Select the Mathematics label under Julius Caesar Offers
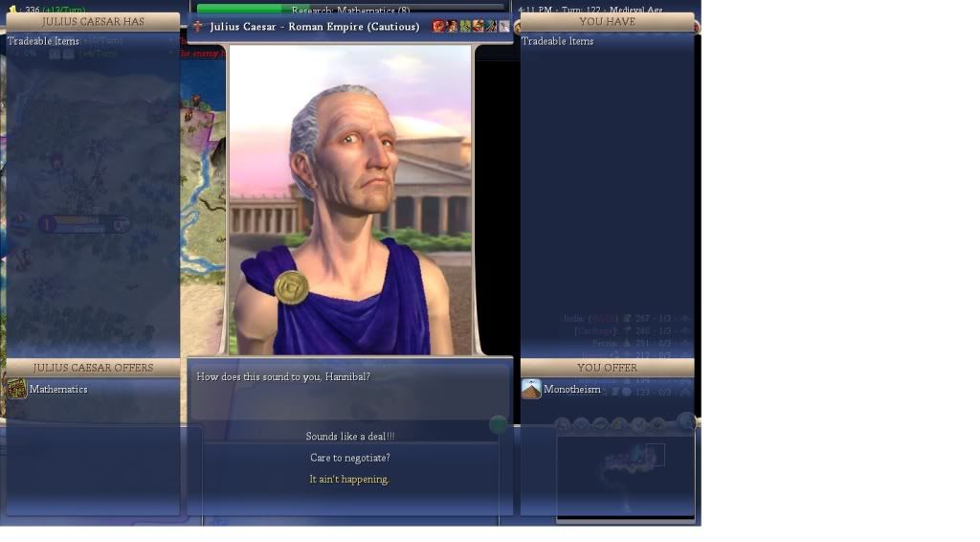 click(x=58, y=389)
